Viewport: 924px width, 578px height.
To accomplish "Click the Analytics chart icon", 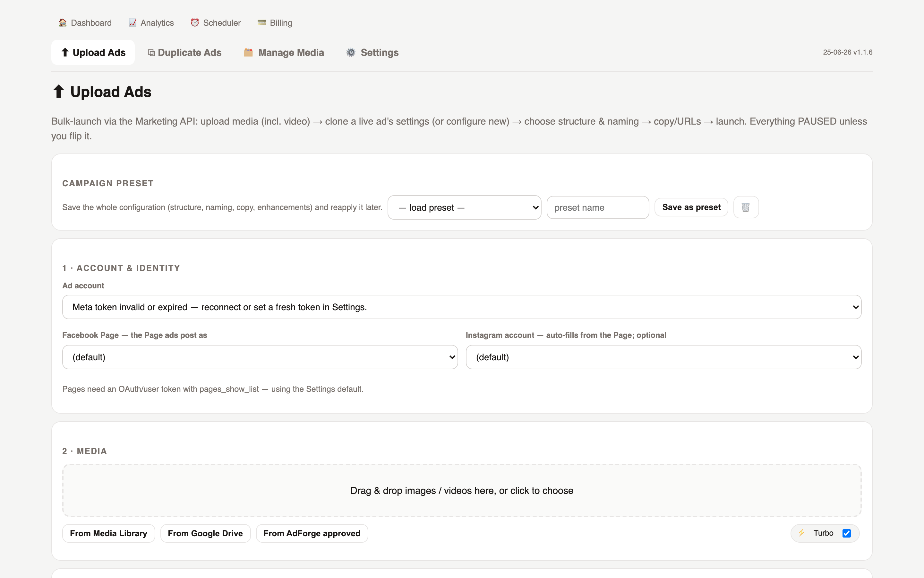I will click(133, 22).
